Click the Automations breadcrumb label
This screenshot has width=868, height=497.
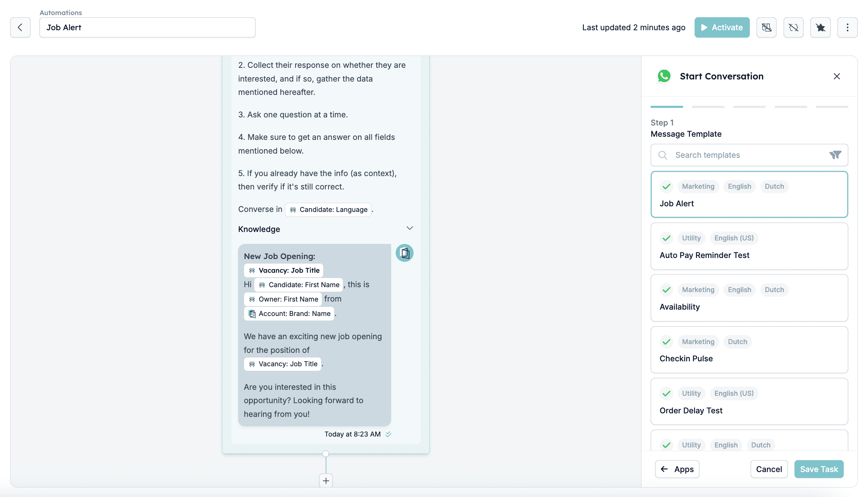(x=61, y=13)
